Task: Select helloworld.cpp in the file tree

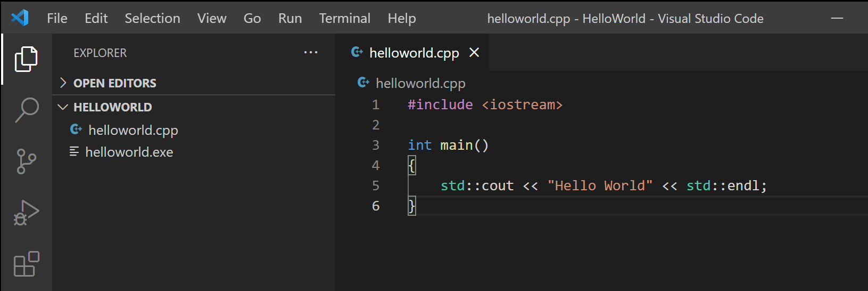Action: pyautogui.click(x=133, y=130)
